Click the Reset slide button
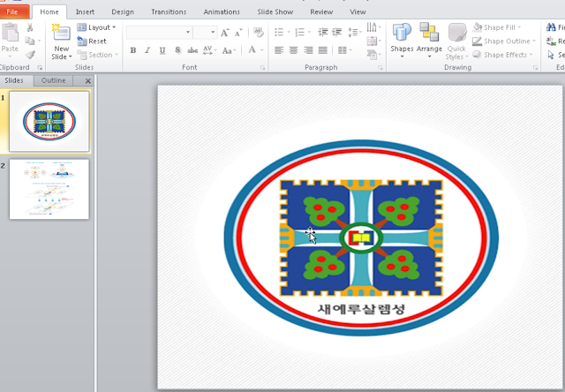Screen dimensions: 565x392 [92, 41]
